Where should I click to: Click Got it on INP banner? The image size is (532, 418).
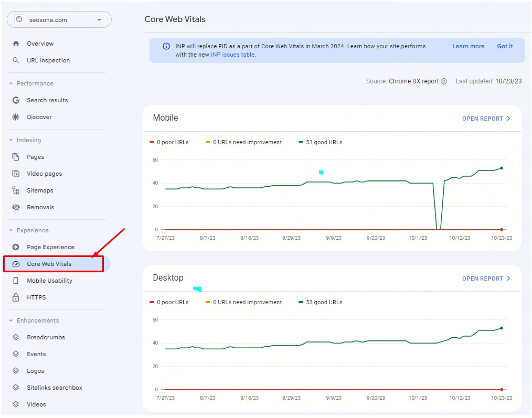click(505, 46)
